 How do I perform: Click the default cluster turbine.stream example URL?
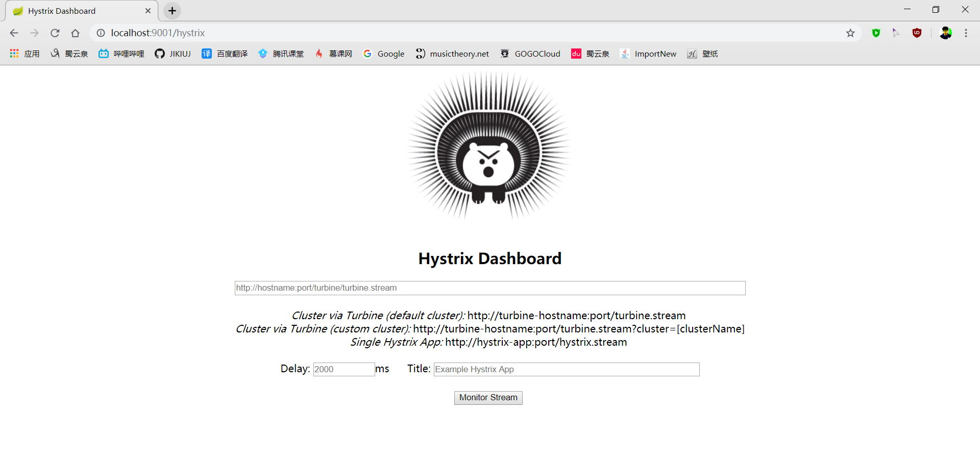coord(577,316)
